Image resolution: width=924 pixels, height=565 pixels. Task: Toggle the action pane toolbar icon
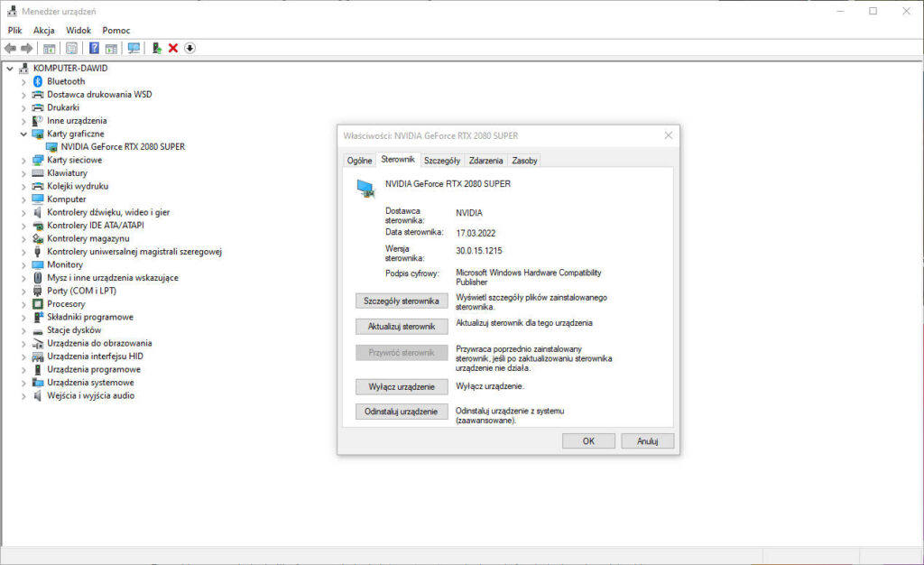pos(111,49)
